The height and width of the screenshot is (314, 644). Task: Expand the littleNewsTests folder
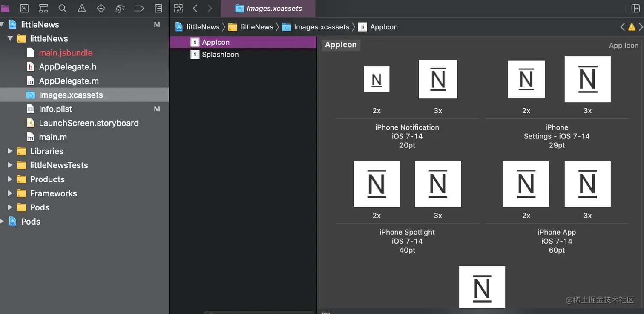tap(10, 165)
